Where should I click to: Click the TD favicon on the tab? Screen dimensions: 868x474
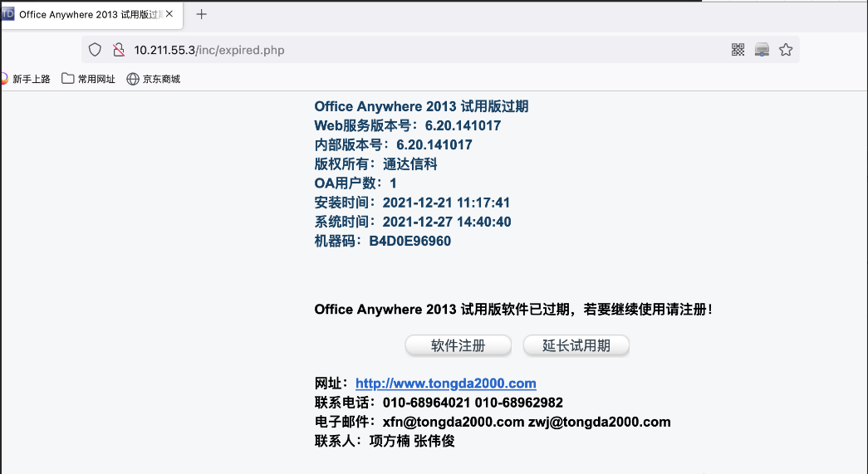pos(7,14)
